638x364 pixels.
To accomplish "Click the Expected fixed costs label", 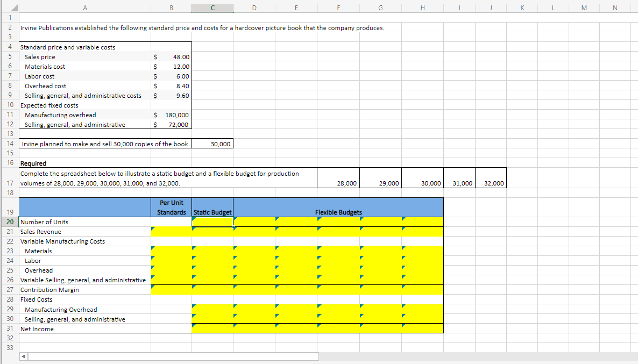I will tap(49, 105).
